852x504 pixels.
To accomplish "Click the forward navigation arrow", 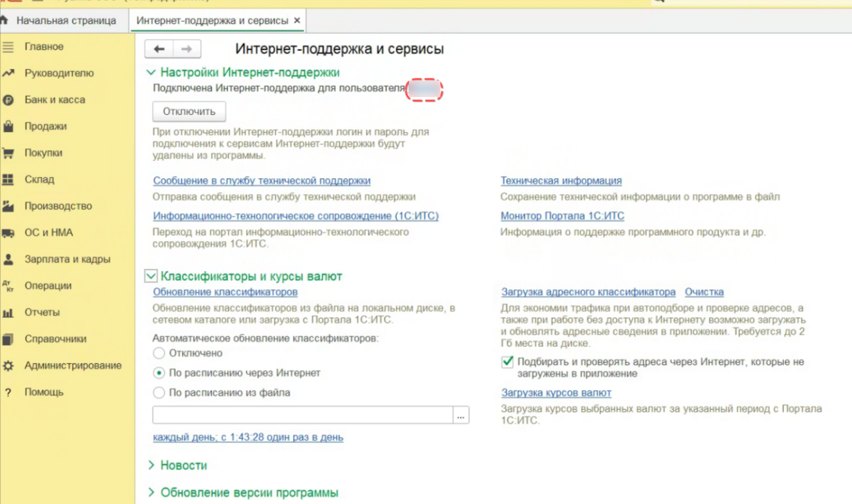I will click(186, 49).
